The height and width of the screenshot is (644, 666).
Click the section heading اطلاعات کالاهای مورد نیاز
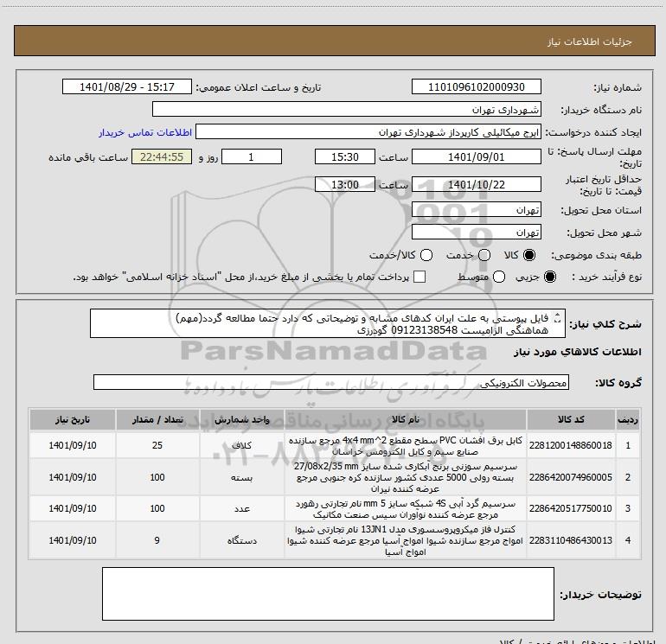click(x=578, y=352)
